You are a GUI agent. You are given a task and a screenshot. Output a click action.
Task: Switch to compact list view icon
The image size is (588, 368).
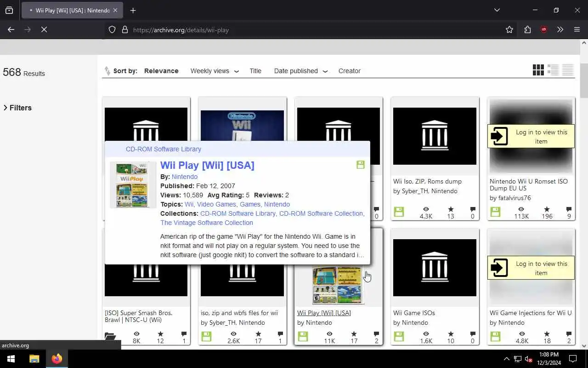coord(568,70)
